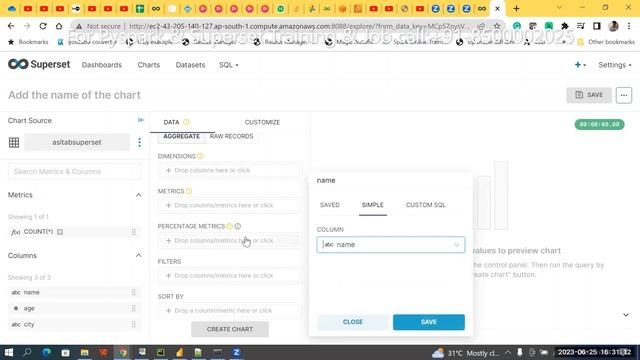Screen dimensions: 640x360
Task: Open the plus create-new dropdown
Action: [580, 65]
